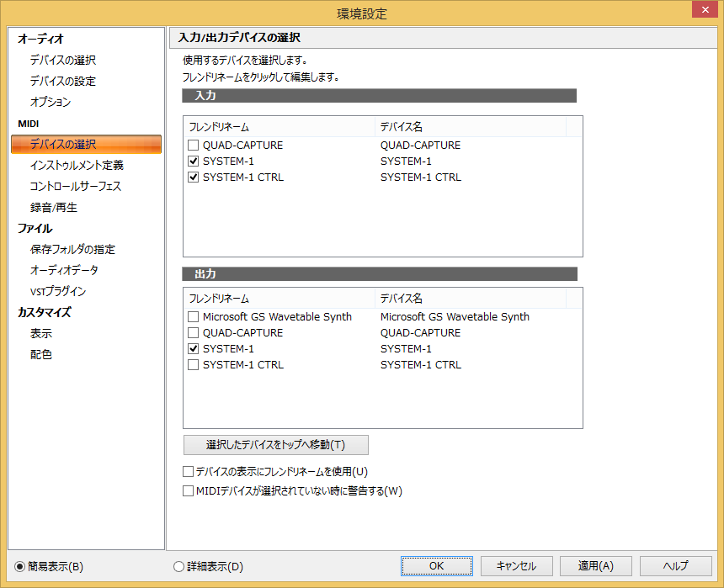Uncheck the SYSTEM-1 output device checkbox
The height and width of the screenshot is (588, 724).
pos(194,348)
